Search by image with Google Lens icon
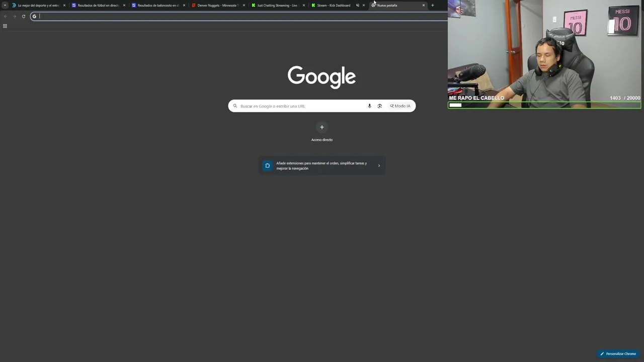The image size is (644, 362). (x=380, y=106)
